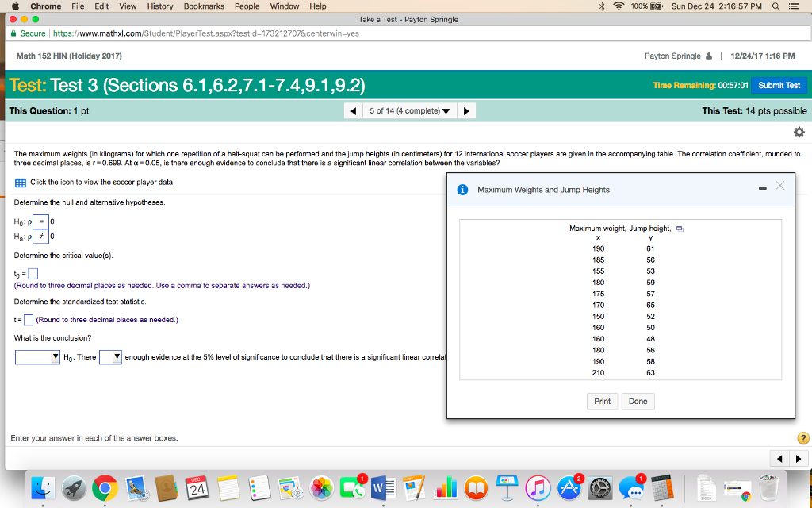Image resolution: width=812 pixels, height=508 pixels.
Task: Open Finder from the dock
Action: coord(43,488)
